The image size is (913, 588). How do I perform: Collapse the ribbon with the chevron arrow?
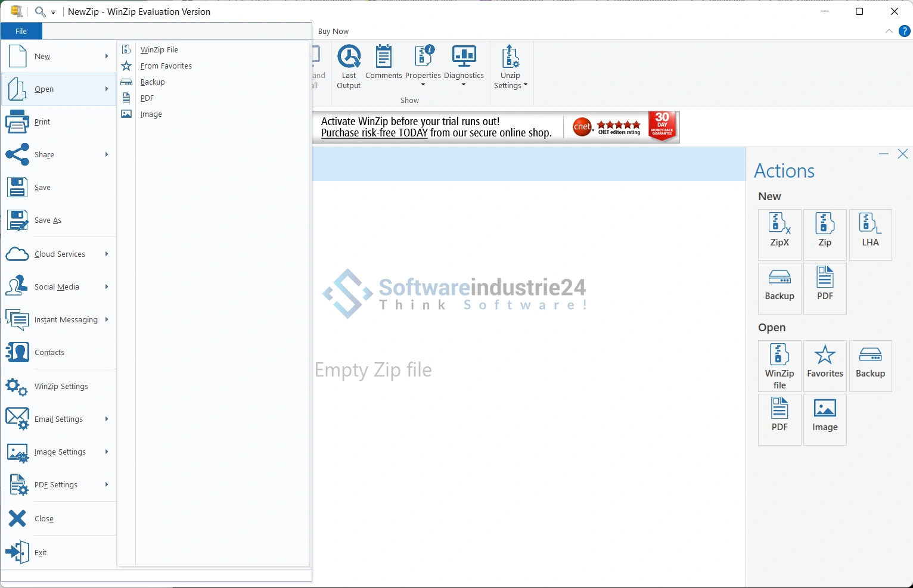coord(889,31)
